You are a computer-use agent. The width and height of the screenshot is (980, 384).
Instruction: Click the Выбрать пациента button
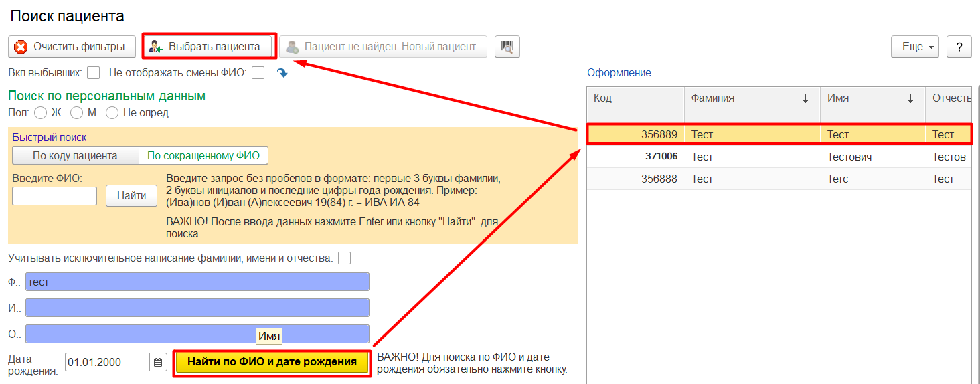209,47
